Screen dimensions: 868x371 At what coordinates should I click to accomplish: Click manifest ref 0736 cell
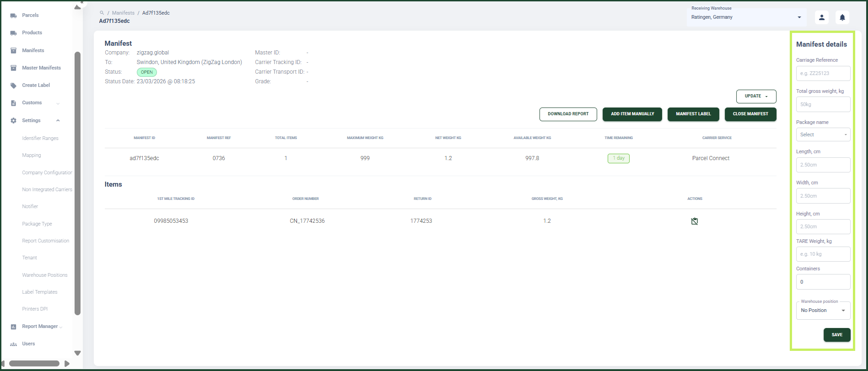point(219,158)
